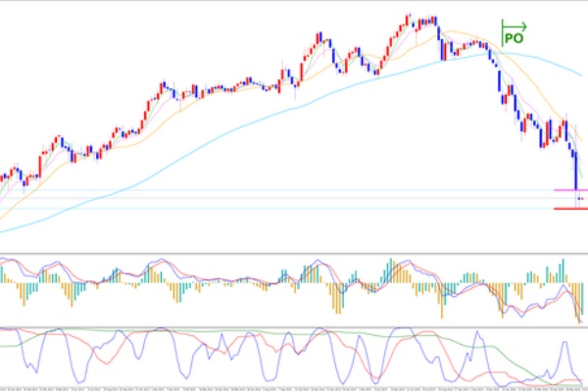Select the lower light blue horizontal level line

[294, 208]
